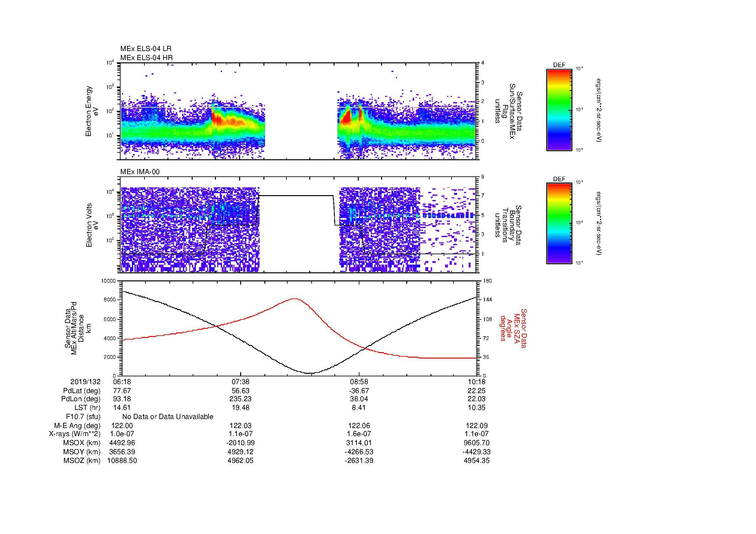756x534 pixels.
Task: Click the red 'MEx SZA Angle degrees' axis label
Action: (x=514, y=328)
